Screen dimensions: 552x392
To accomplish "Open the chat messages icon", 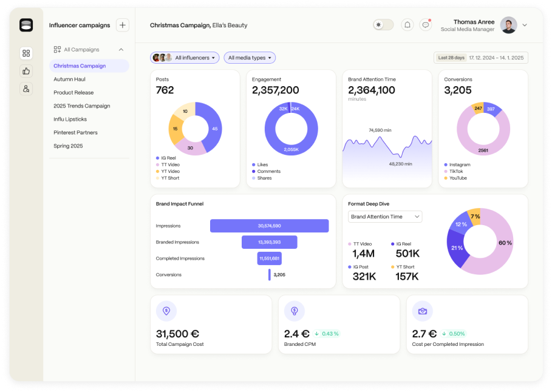I will coord(426,25).
